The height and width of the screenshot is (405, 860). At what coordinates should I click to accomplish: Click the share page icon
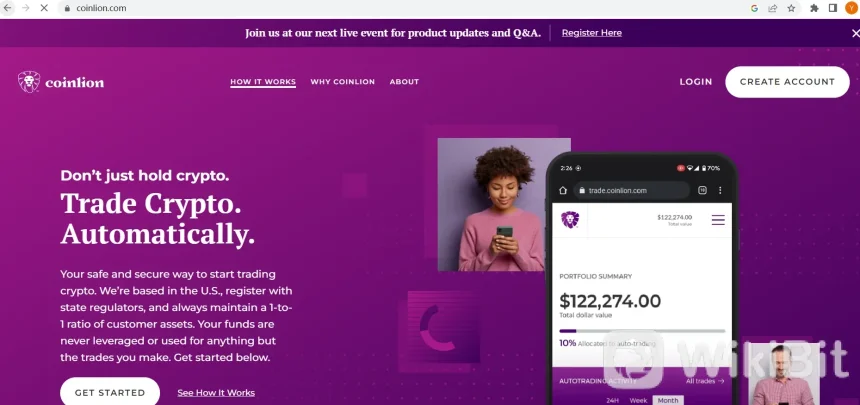[773, 8]
